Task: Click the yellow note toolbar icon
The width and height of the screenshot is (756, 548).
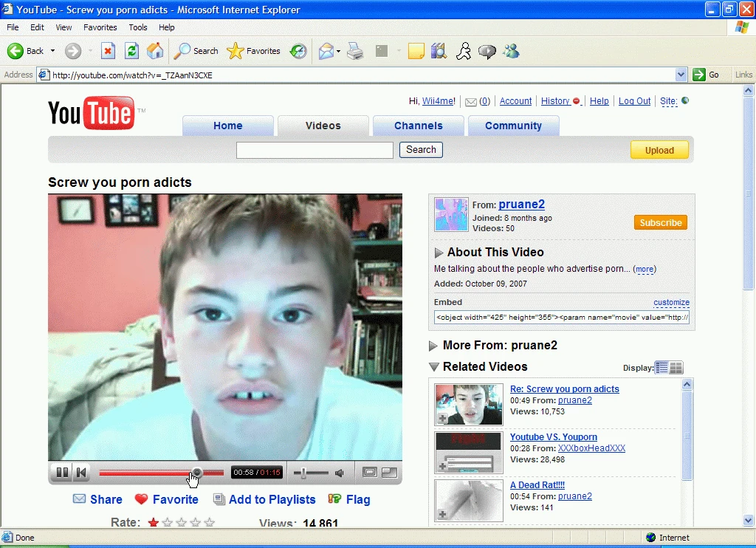Action: tap(416, 51)
